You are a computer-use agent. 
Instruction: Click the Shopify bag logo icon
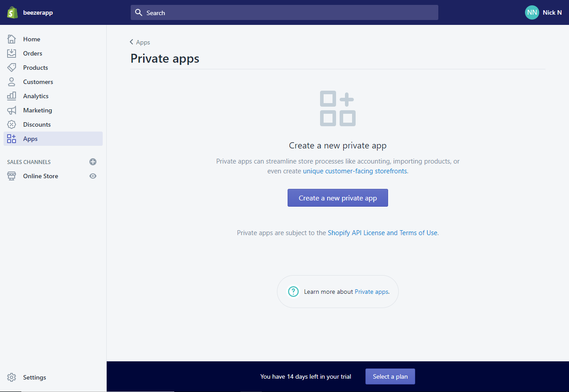click(x=12, y=12)
